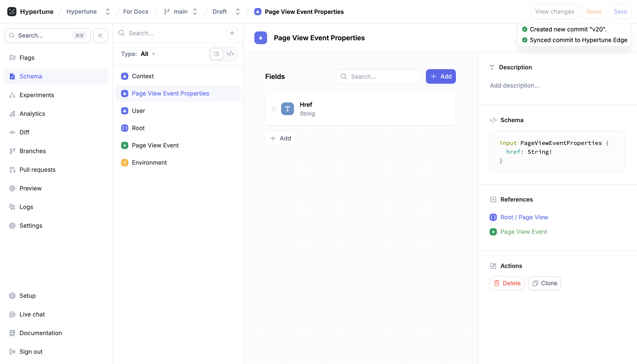Open Pull requests in the sidebar

[37, 169]
